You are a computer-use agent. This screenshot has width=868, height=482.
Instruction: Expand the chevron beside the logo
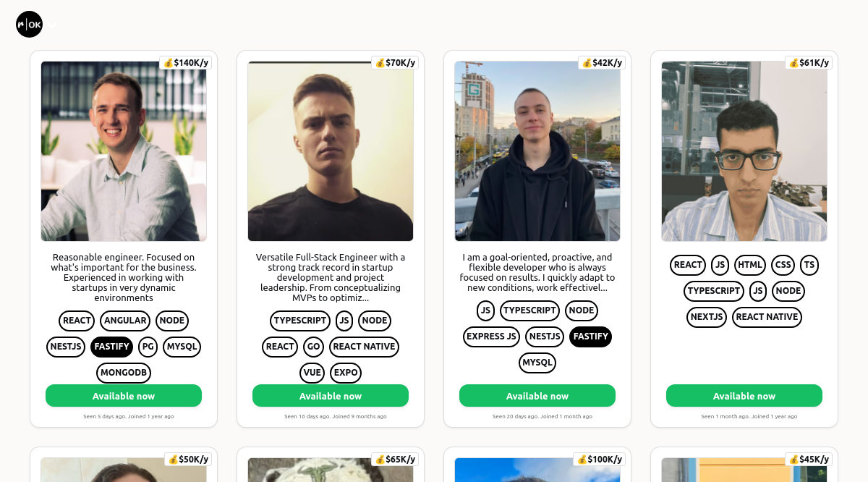tap(52, 25)
